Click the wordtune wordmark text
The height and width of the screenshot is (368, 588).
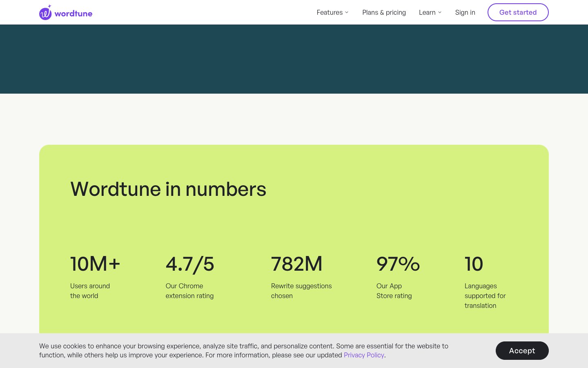coord(73,13)
